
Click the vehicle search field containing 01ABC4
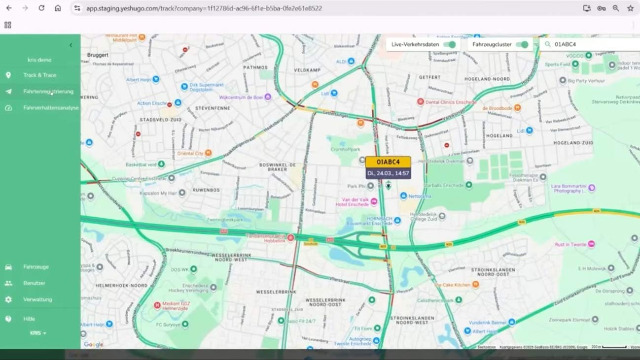(x=590, y=44)
